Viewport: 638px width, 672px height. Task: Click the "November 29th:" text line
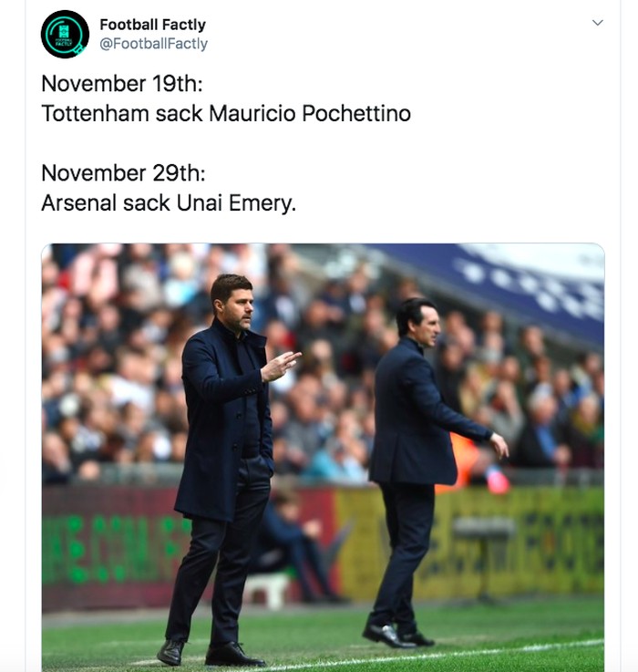[x=122, y=172]
